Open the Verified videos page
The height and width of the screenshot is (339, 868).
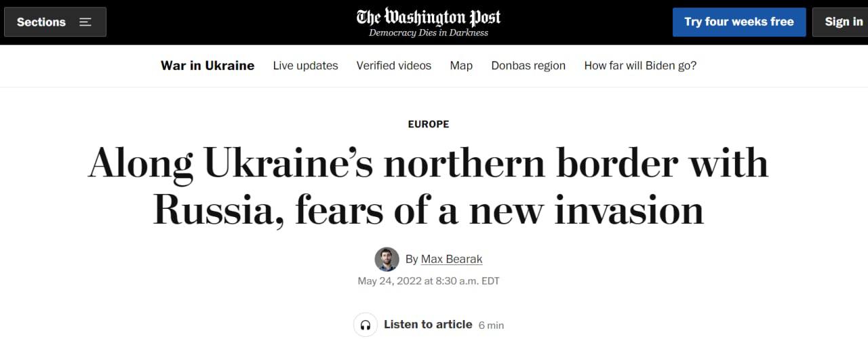pyautogui.click(x=394, y=66)
